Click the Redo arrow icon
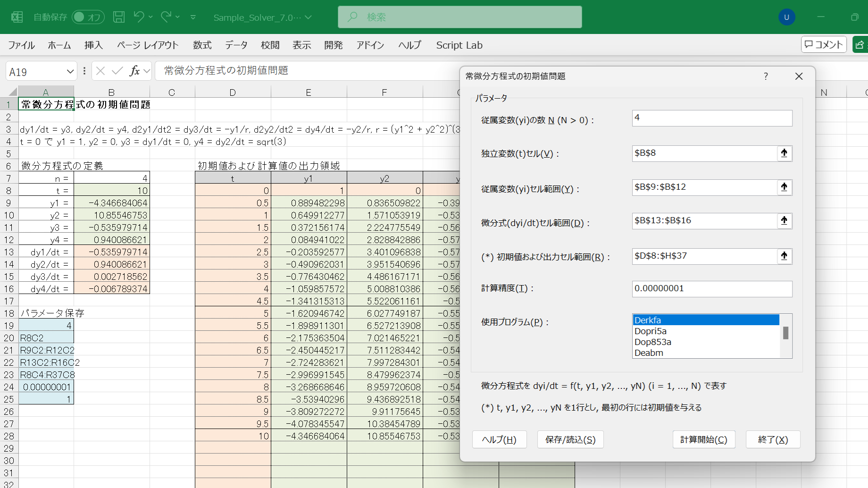The image size is (868, 488). pos(166,17)
